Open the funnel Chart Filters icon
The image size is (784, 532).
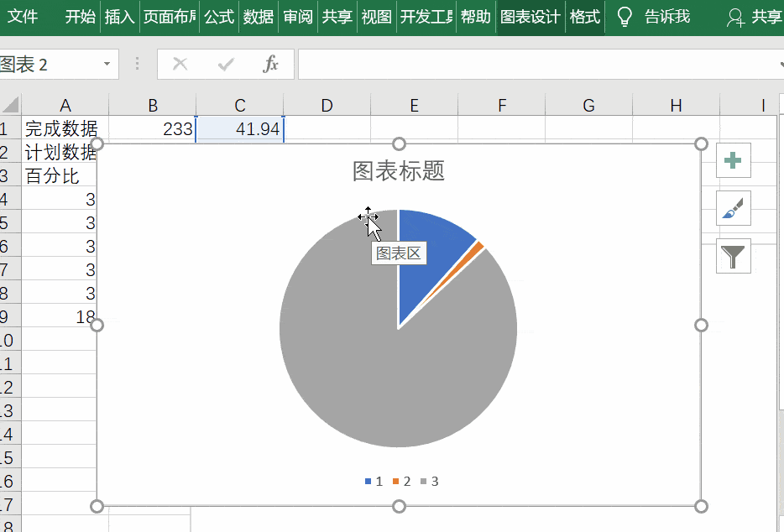click(733, 254)
